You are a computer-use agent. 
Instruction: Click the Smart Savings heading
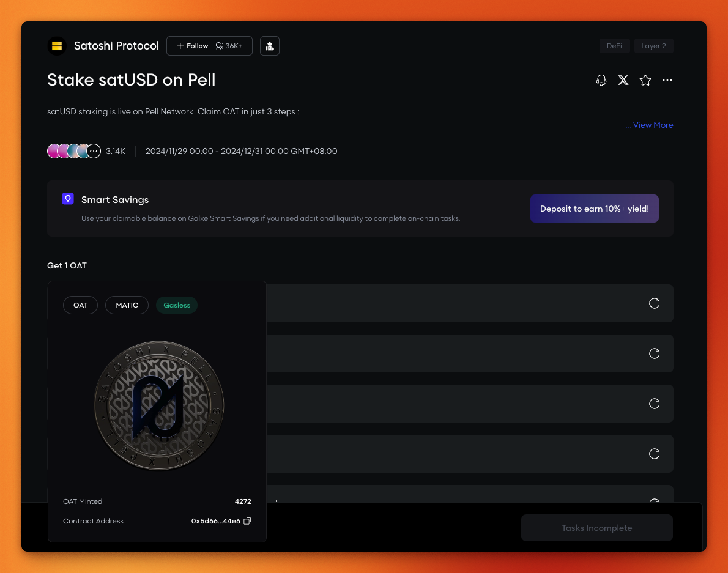tap(115, 200)
